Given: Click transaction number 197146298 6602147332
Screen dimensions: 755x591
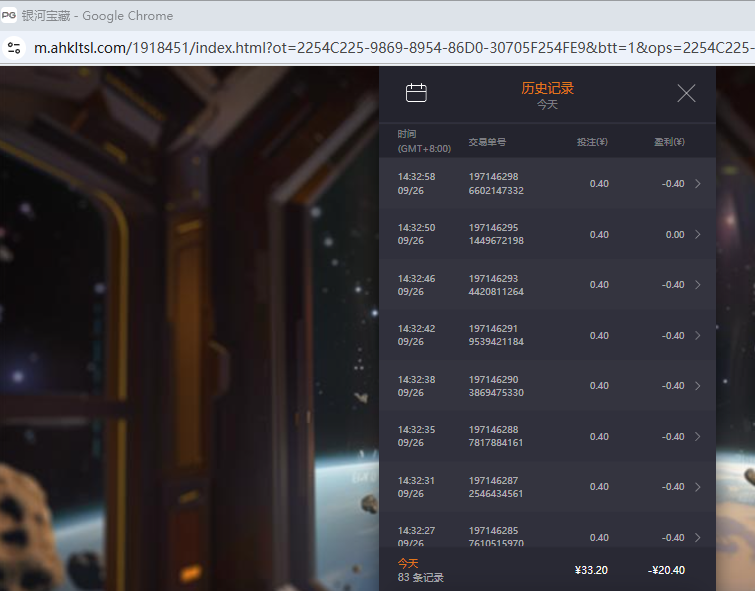Looking at the screenshot, I should pos(496,184).
